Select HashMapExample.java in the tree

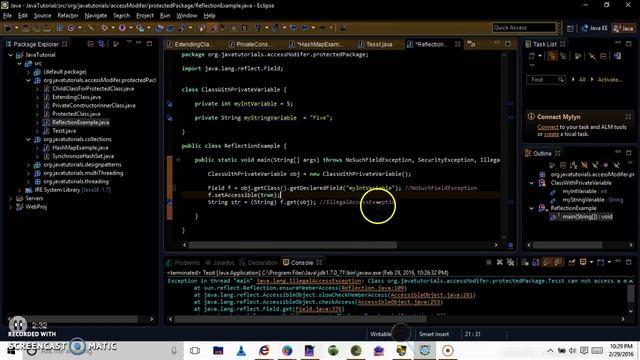tap(80, 147)
